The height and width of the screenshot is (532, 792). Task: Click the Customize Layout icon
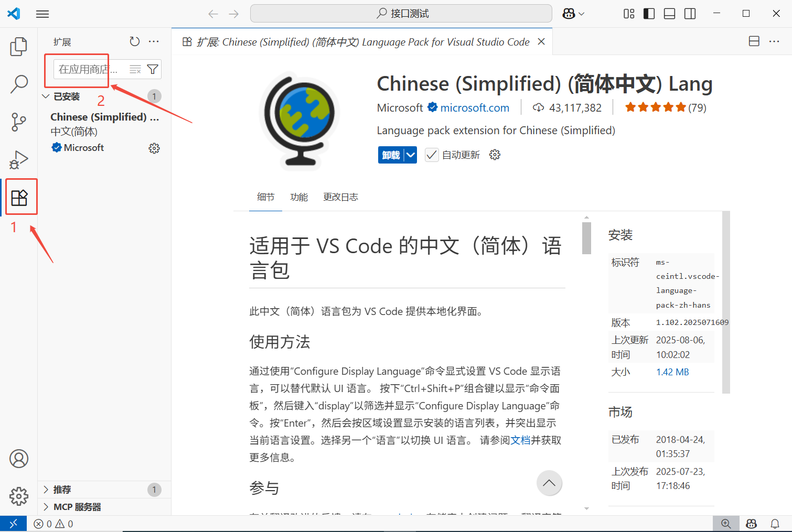(629, 14)
